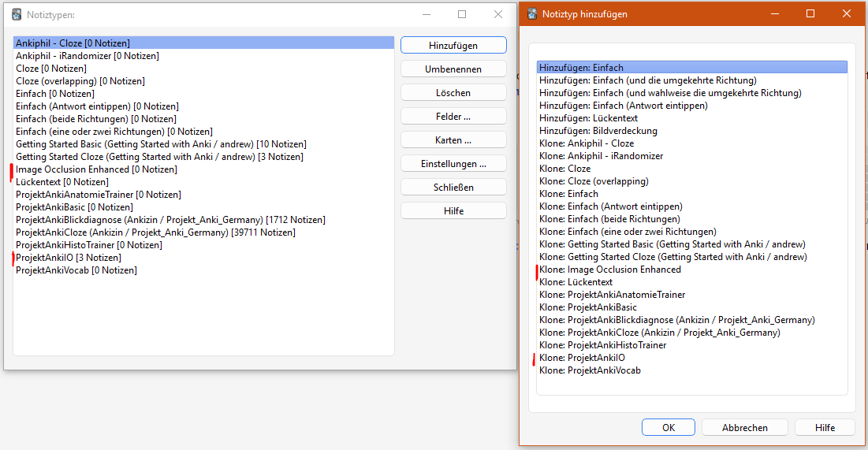Choose 'Klone: Einfach (Antwort eintippen)'
This screenshot has width=868, height=450.
coord(692,206)
